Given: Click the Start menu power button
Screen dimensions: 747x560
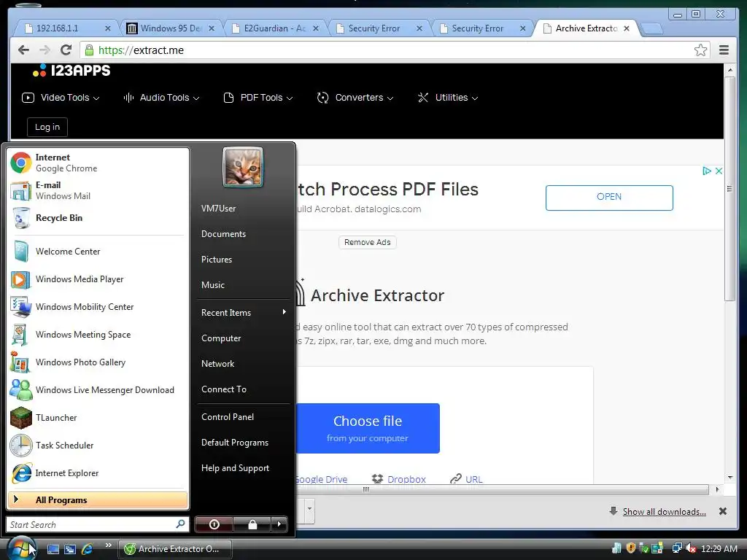Looking at the screenshot, I should pos(214,524).
